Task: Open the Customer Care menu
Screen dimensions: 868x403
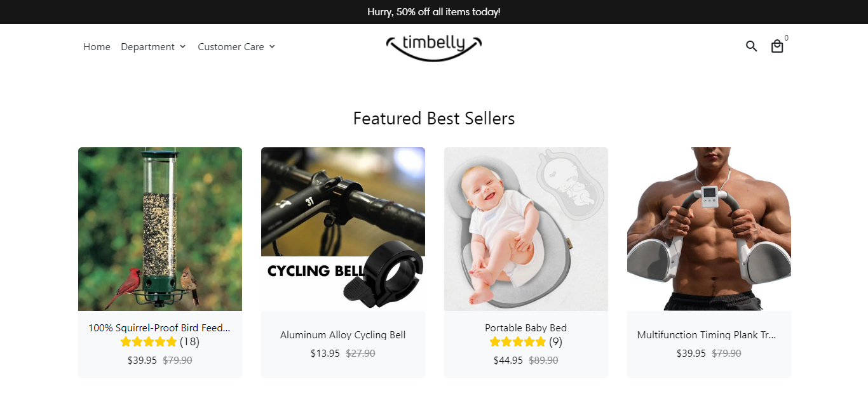Action: pyautogui.click(x=231, y=47)
